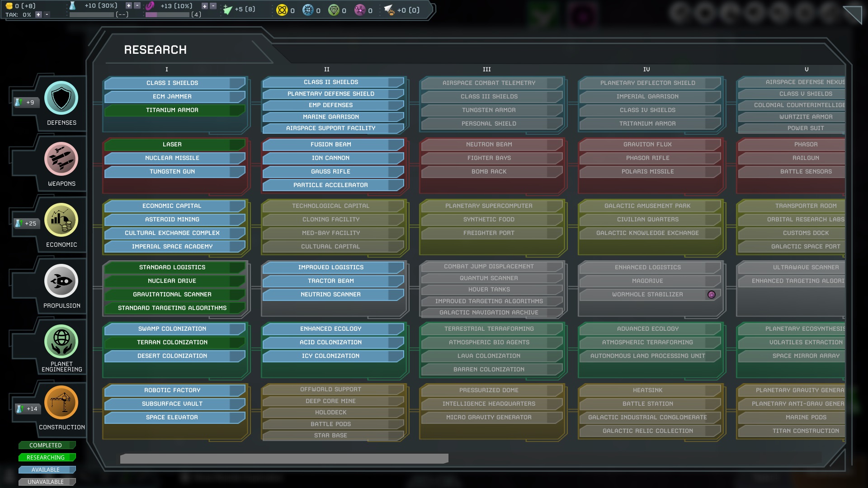
Task: Research Subsurface Vault
Action: (x=175, y=404)
